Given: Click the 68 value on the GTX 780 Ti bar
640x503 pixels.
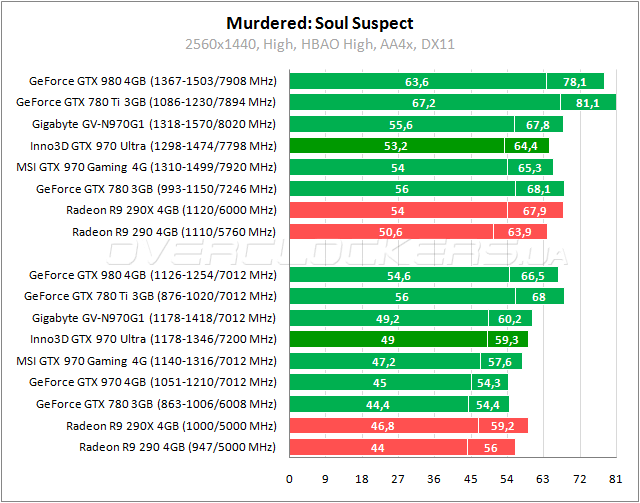Looking at the screenshot, I should pos(539,297).
